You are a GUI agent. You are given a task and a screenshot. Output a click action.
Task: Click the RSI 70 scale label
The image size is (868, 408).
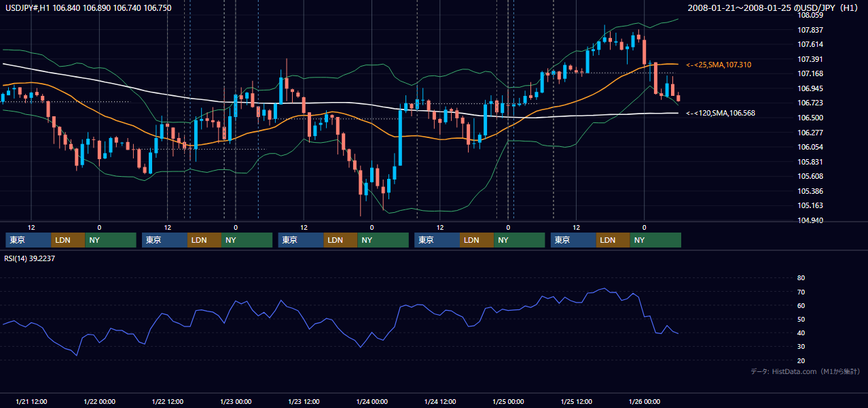tap(801, 292)
